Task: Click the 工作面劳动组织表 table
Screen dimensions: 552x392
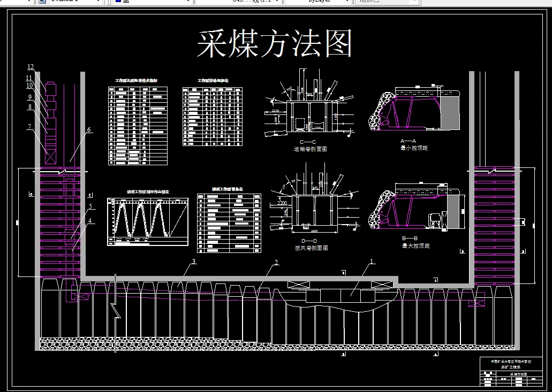Action: tap(214, 115)
